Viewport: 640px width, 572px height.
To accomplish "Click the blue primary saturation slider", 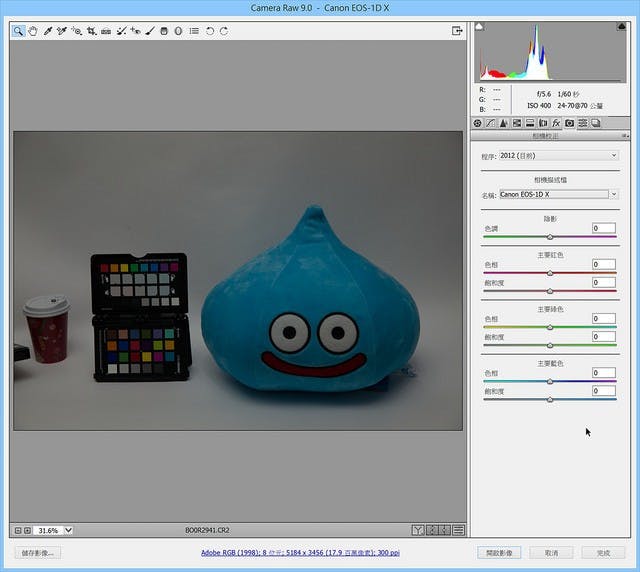I will coord(550,399).
